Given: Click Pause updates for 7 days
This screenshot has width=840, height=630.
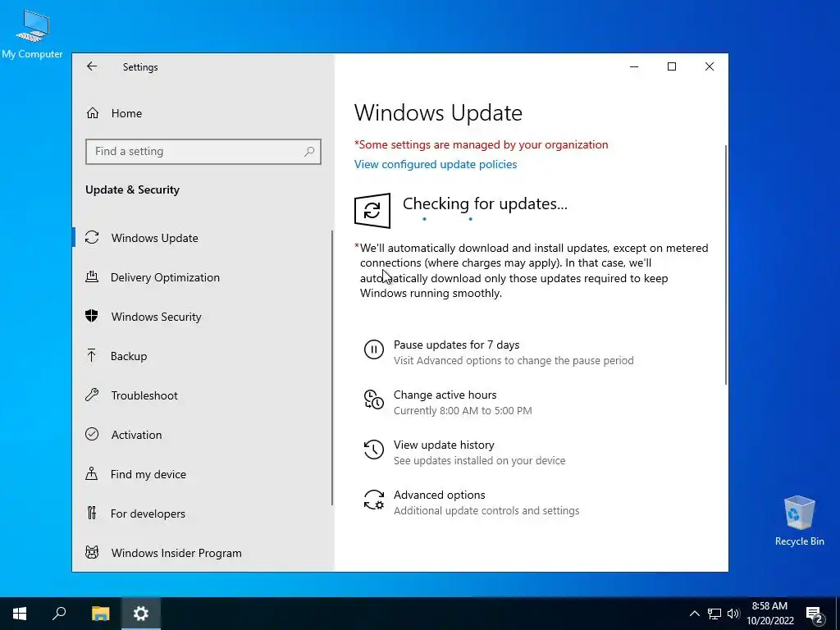Looking at the screenshot, I should (x=456, y=345).
